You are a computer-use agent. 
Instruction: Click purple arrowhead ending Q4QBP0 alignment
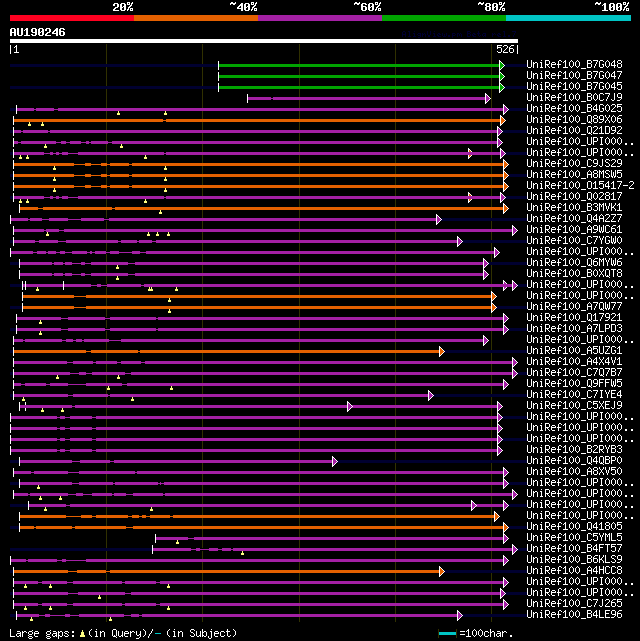click(335, 462)
